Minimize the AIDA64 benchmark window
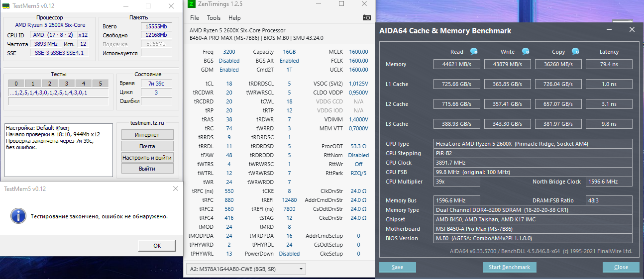The image size is (644, 279). pyautogui.click(x=610, y=30)
